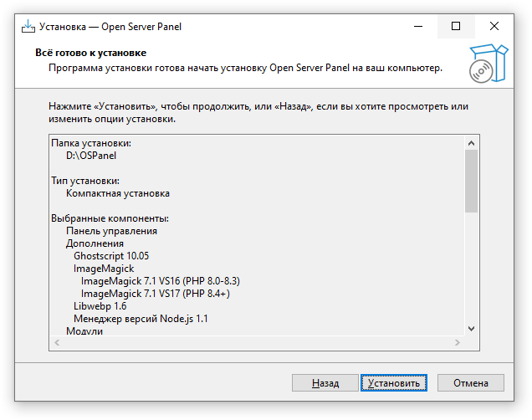Click the ImageMagick 7.1 VS16 entry
The width and height of the screenshot is (532, 420).
[x=161, y=281]
